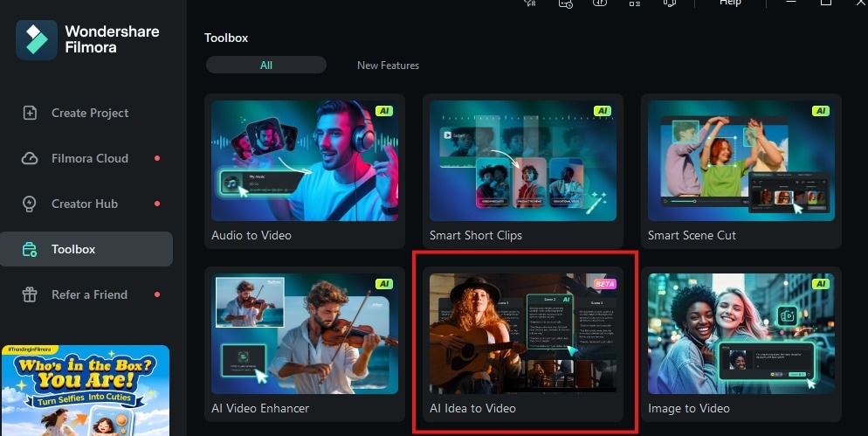Click the AI badge on Smart Scene Cut card

[x=820, y=111]
